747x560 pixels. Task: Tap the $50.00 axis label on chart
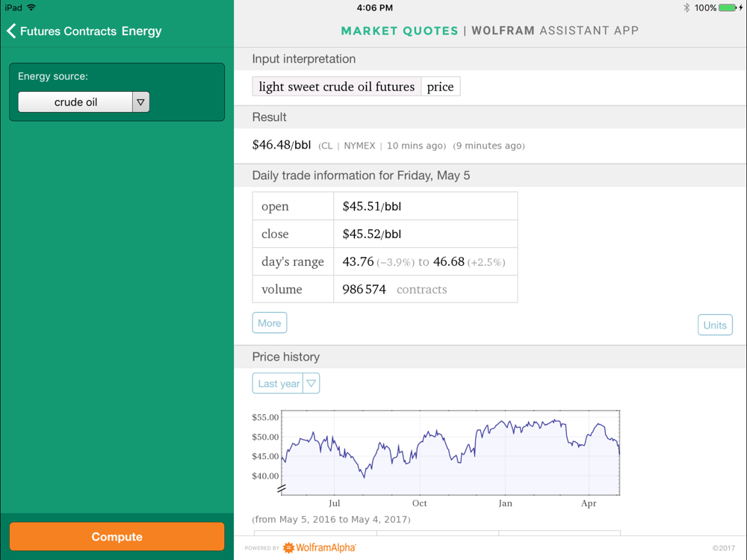point(265,437)
